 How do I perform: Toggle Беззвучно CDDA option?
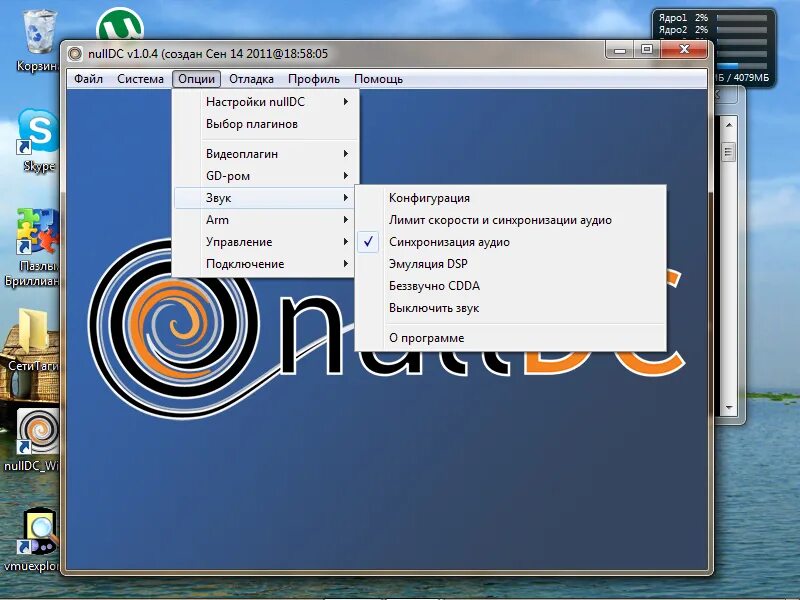click(511, 286)
